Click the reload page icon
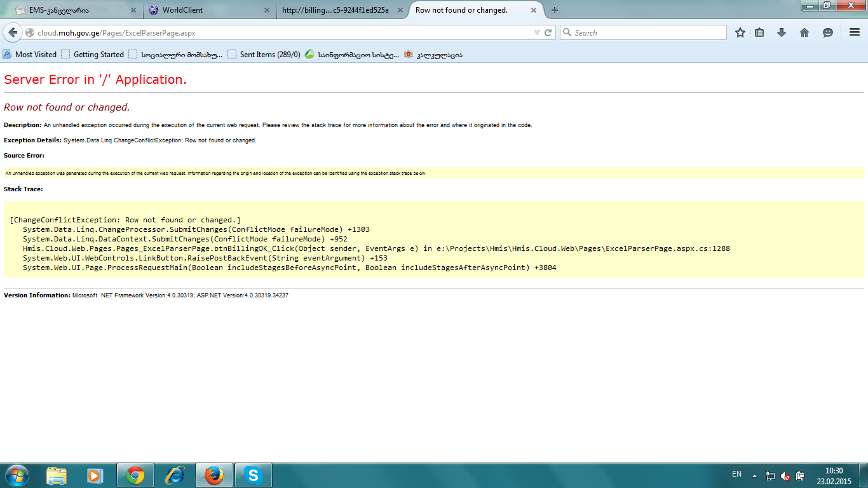This screenshot has height=488, width=868. coord(548,33)
